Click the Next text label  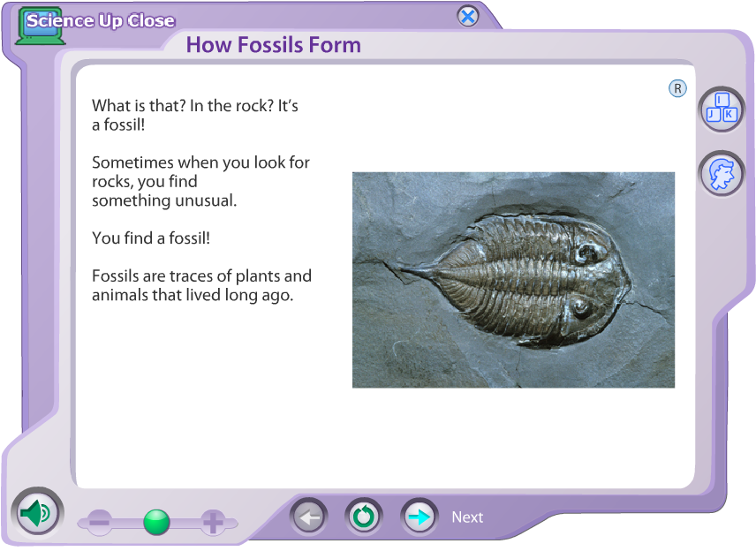point(467,517)
